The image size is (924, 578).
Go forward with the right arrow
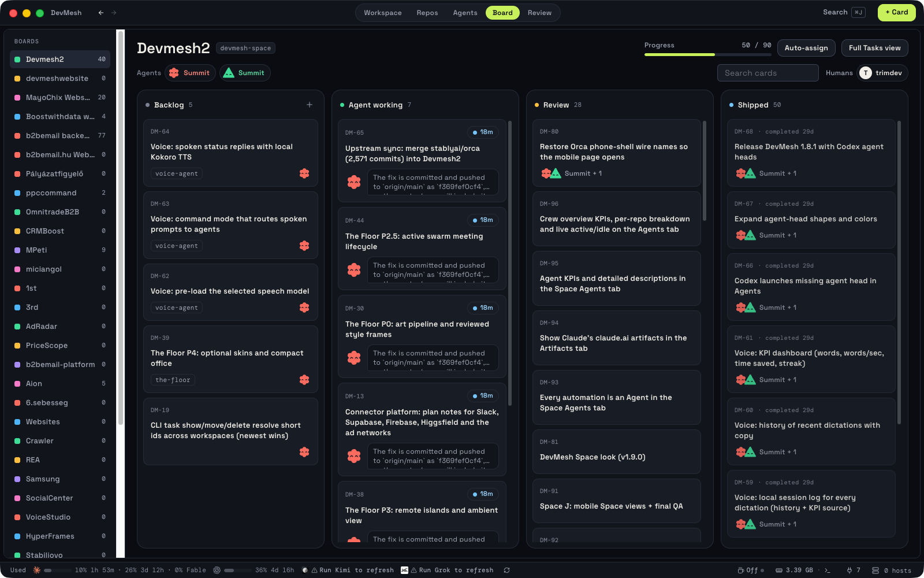coord(114,13)
